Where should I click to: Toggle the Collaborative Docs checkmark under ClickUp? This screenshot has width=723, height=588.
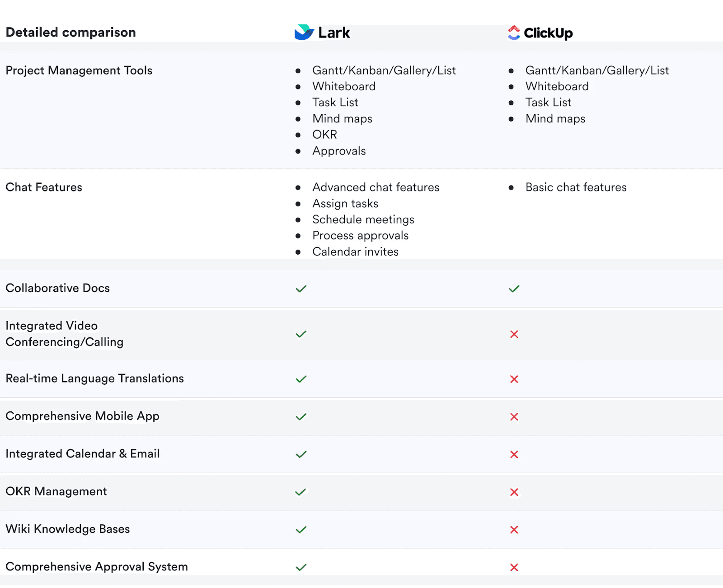pos(513,288)
